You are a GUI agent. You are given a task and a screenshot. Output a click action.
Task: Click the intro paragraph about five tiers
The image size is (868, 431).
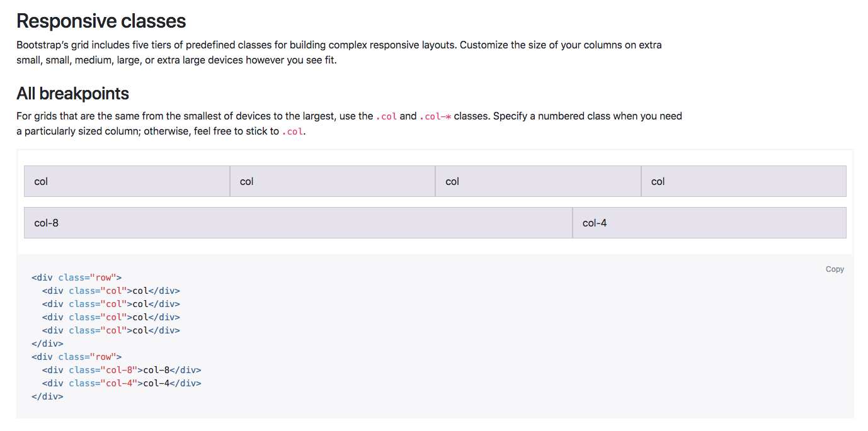tap(339, 53)
